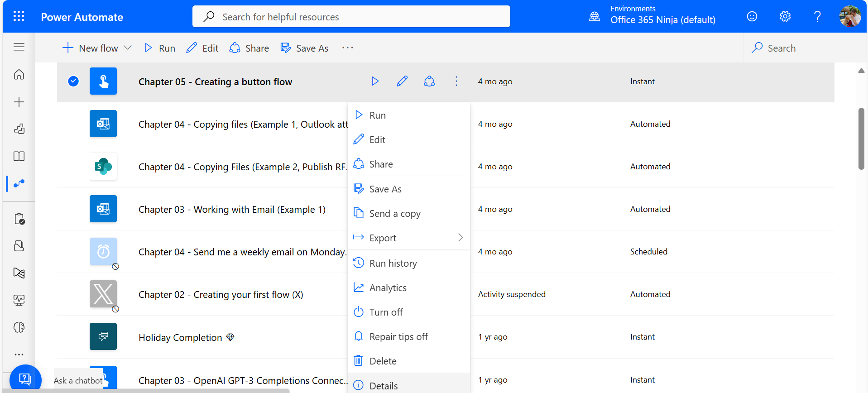Click the sidebar More ellipsis icon
Viewport: 868px width, 393px height.
[19, 355]
